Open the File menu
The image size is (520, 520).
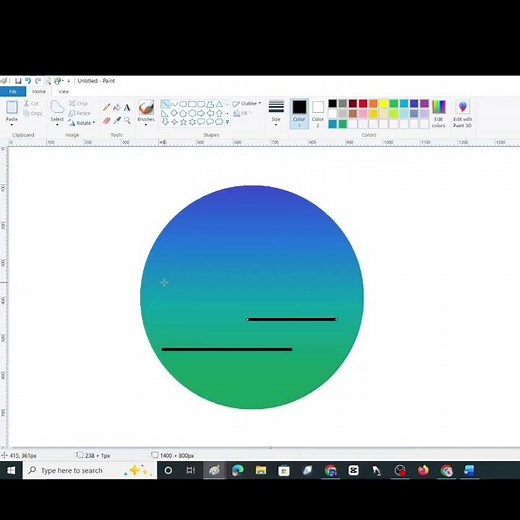(x=13, y=91)
